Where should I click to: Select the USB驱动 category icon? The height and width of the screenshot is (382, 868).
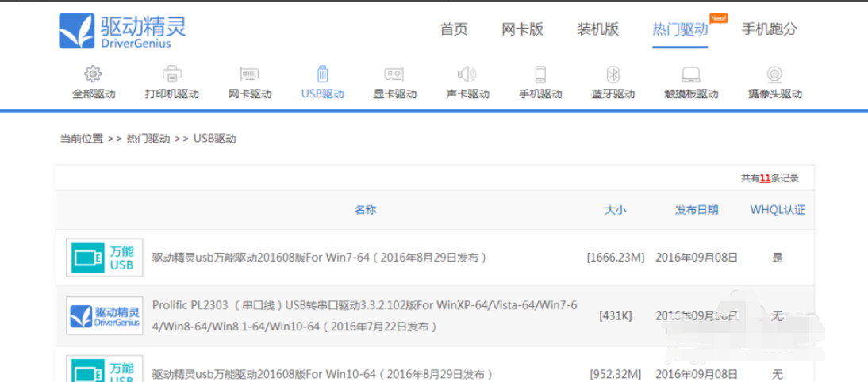(x=322, y=74)
